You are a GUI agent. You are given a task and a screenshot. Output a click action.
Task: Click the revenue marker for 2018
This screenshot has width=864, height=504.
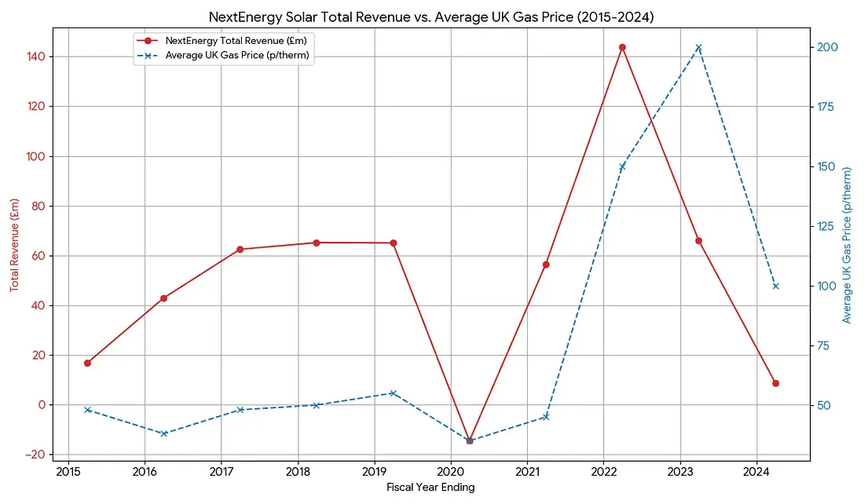pyautogui.click(x=316, y=243)
